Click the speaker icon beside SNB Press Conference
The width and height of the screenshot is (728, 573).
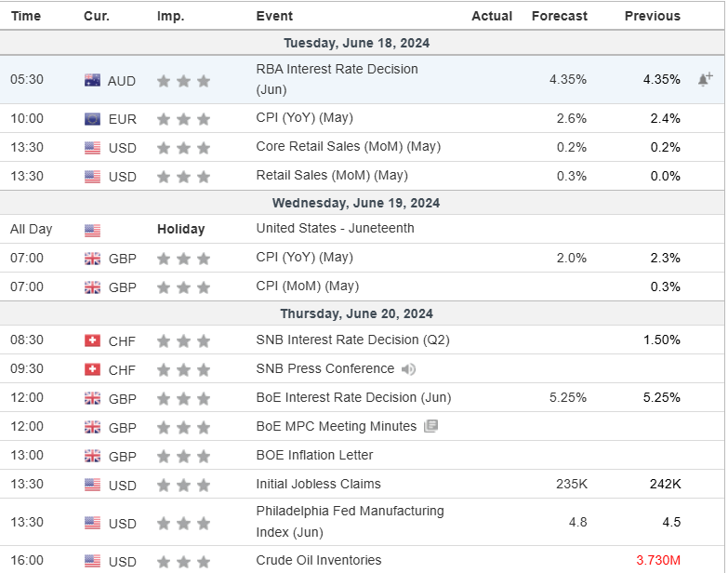[408, 369]
